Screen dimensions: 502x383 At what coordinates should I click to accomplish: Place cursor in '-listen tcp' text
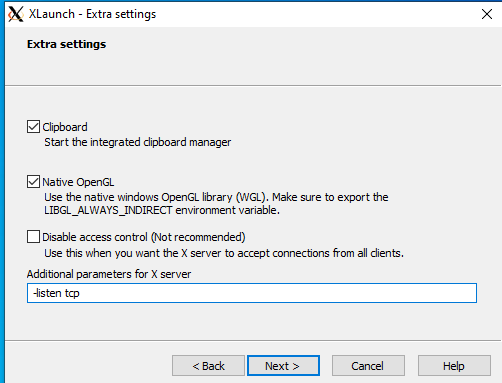tap(57, 293)
